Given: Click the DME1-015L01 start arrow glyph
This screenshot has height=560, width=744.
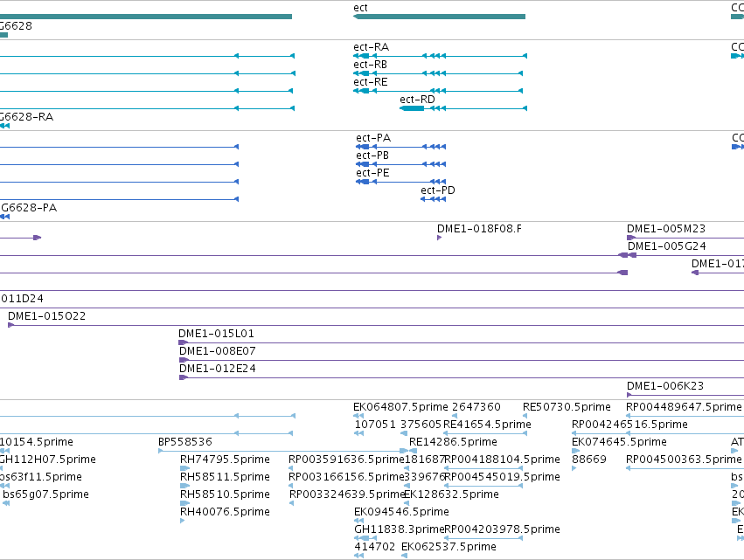Looking at the screenshot, I should 183,342.
